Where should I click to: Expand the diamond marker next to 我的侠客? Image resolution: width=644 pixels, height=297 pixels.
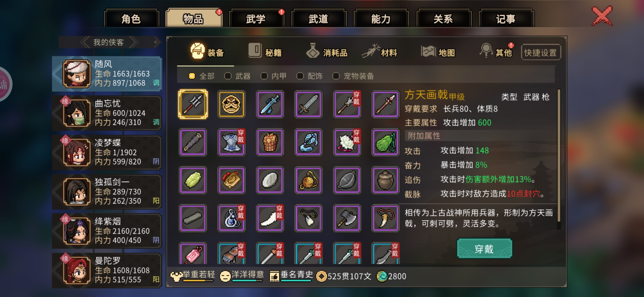coord(156,42)
